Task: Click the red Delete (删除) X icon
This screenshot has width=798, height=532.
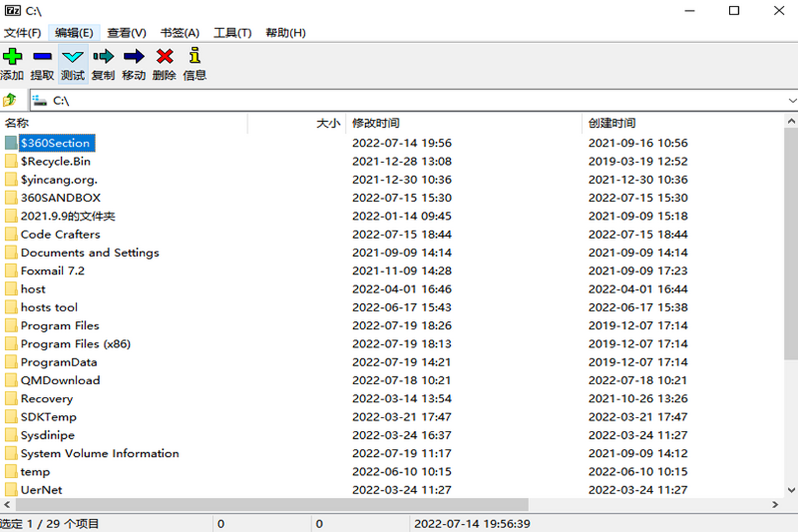Action: pyautogui.click(x=164, y=57)
